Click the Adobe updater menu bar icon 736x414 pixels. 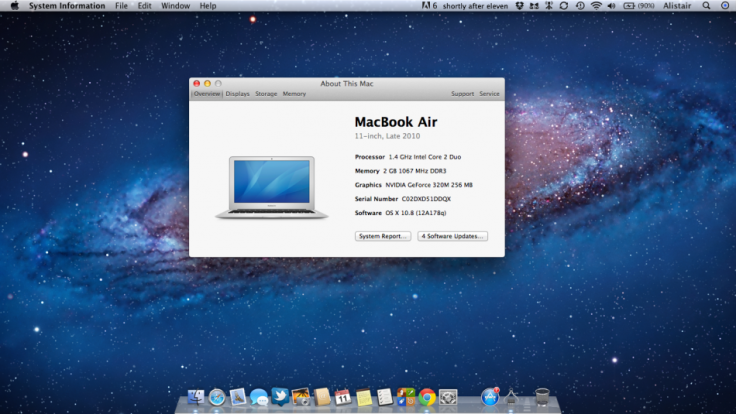429,6
